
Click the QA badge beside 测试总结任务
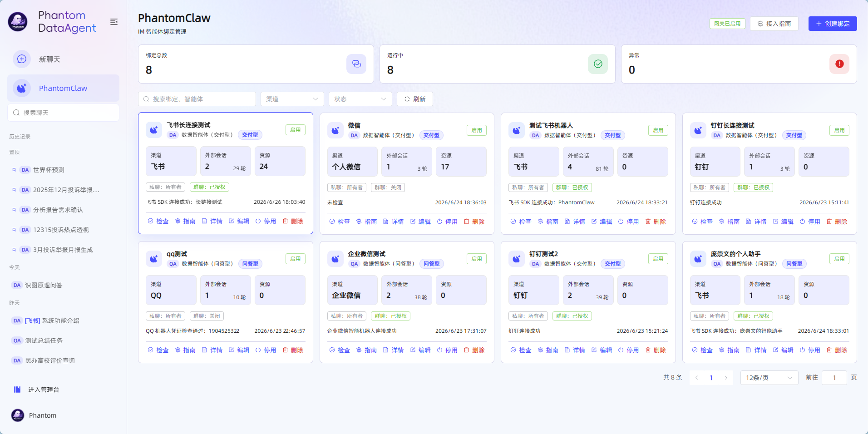click(x=17, y=340)
